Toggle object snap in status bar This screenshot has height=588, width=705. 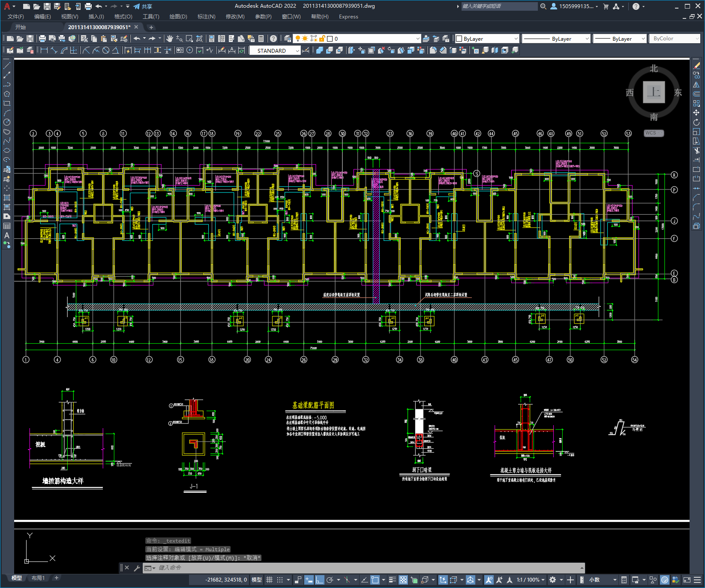click(375, 580)
